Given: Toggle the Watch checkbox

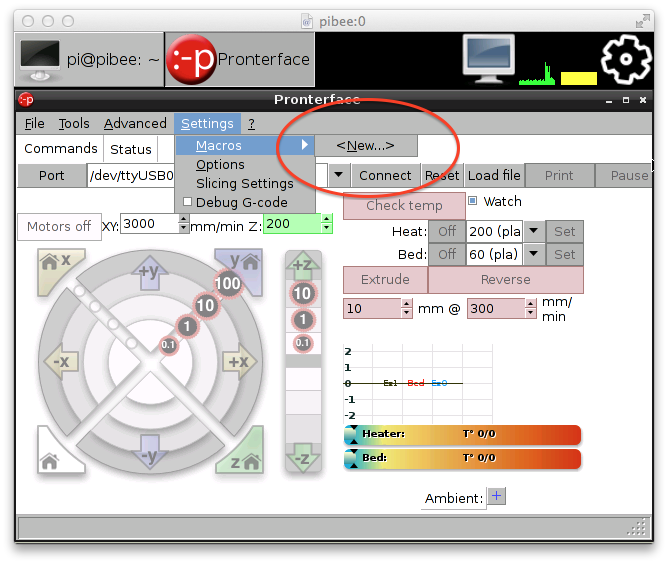Looking at the screenshot, I should click(472, 201).
